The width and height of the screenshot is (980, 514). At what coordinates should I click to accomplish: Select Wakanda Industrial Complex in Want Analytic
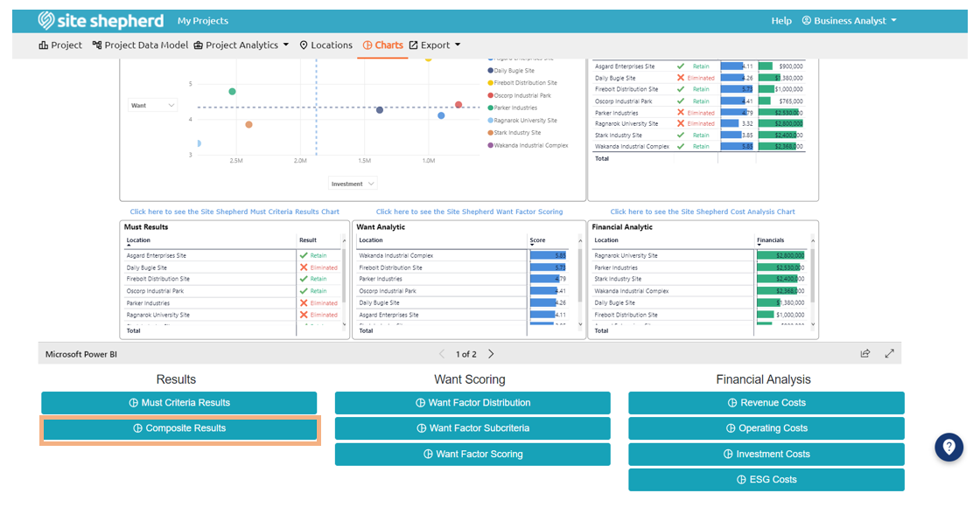(x=396, y=255)
